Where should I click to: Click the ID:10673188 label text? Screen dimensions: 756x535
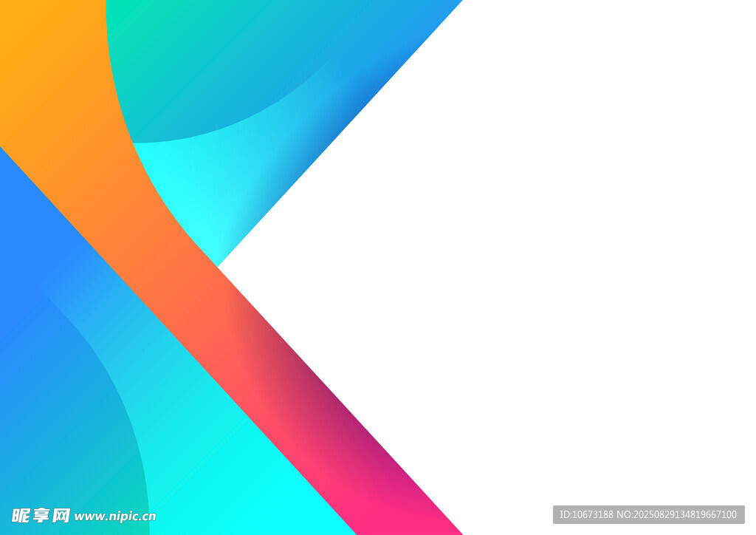[x=586, y=514]
